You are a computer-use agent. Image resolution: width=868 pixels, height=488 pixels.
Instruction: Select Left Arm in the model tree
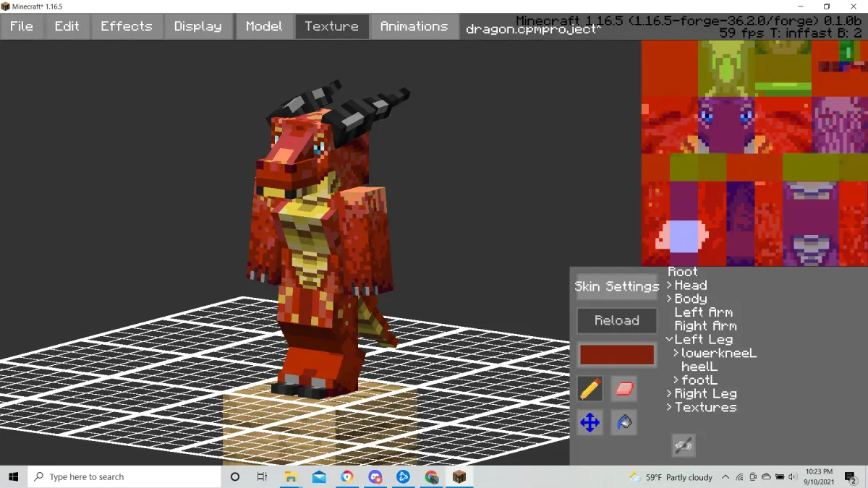tap(704, 312)
